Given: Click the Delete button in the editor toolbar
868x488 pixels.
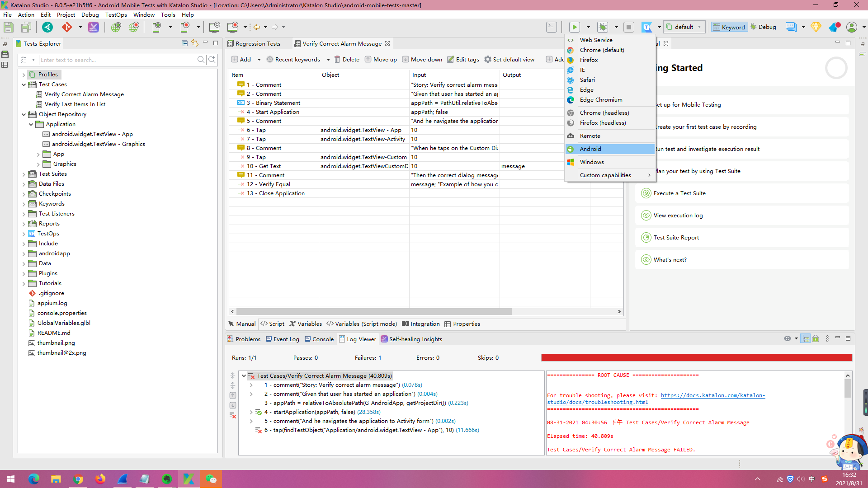Looking at the screenshot, I should point(347,60).
